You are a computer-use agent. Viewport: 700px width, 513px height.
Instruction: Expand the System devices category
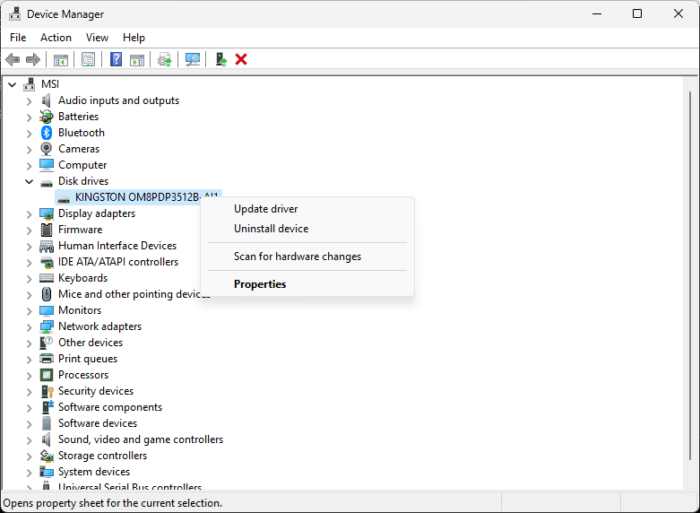(29, 472)
